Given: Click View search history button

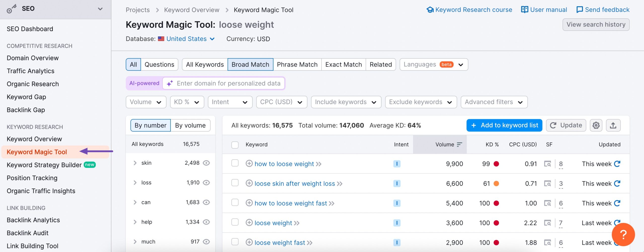Looking at the screenshot, I should (x=596, y=24).
